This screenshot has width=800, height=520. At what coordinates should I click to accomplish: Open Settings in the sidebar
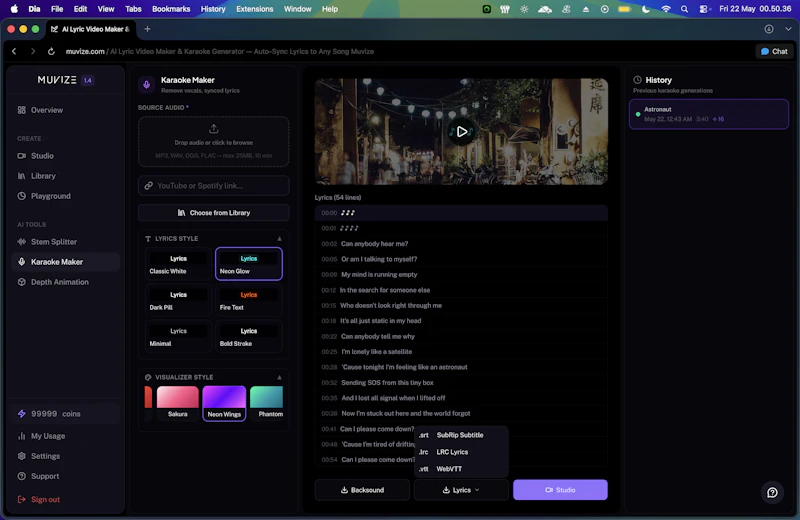pos(45,456)
